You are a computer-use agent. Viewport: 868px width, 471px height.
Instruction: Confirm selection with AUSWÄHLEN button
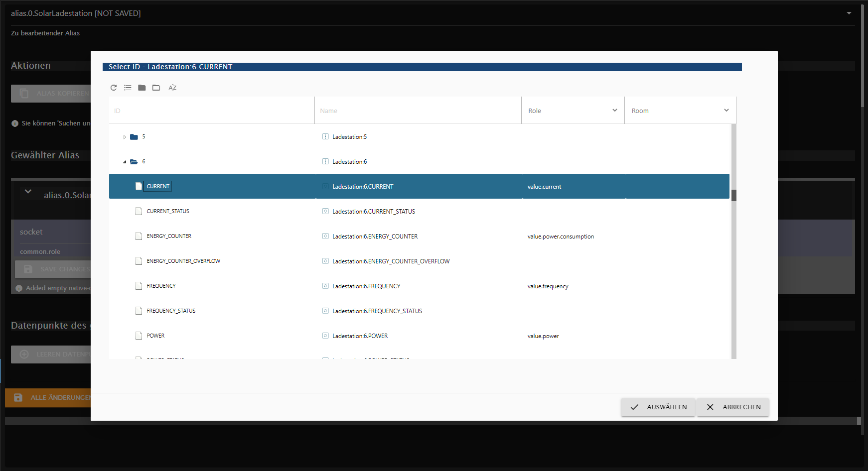click(x=658, y=407)
